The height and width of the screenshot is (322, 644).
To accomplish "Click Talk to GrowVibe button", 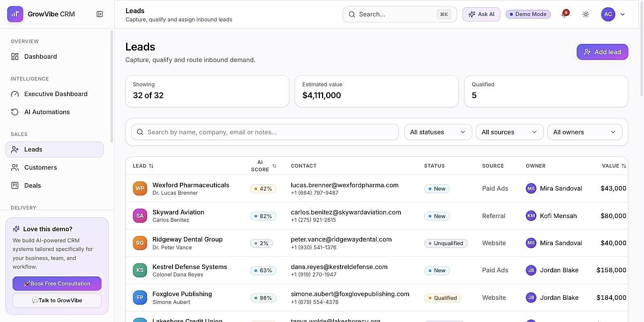I will (x=57, y=300).
